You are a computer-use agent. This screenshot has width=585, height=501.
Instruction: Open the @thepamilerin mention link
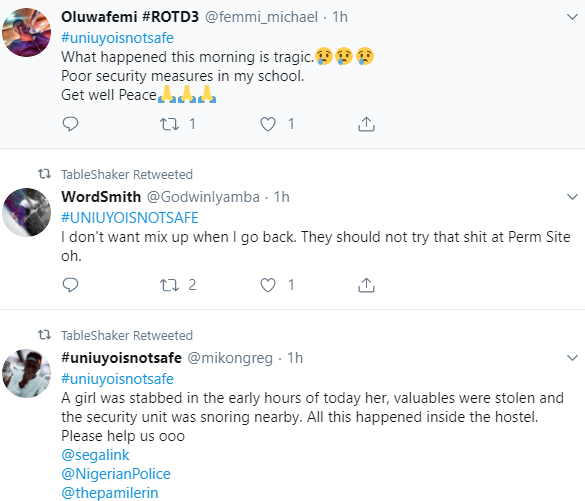point(110,493)
